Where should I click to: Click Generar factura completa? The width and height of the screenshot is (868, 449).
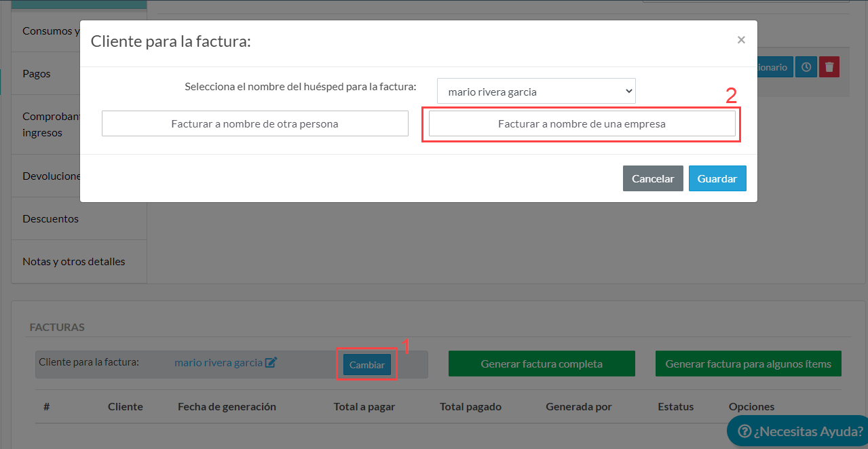point(541,364)
